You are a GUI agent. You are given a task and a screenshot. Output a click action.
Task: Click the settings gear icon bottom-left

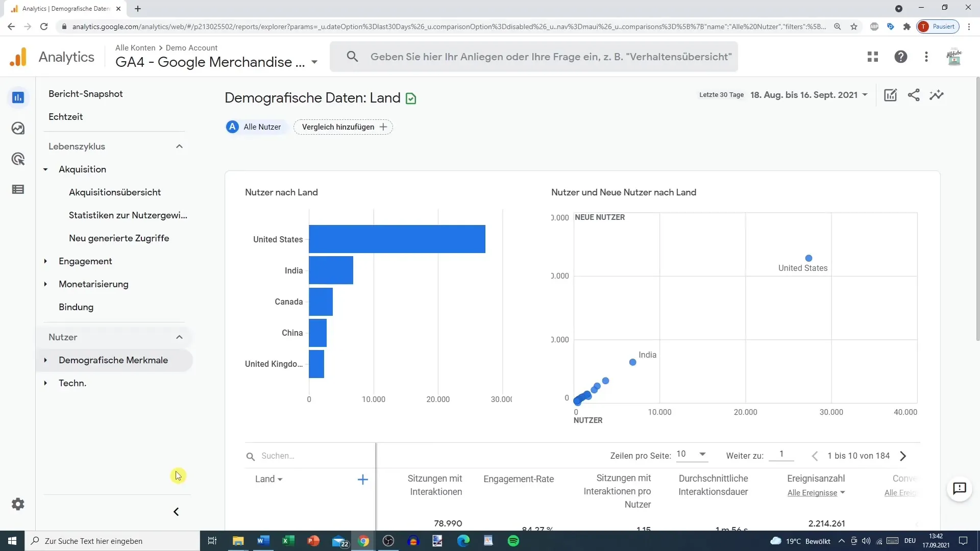18,504
